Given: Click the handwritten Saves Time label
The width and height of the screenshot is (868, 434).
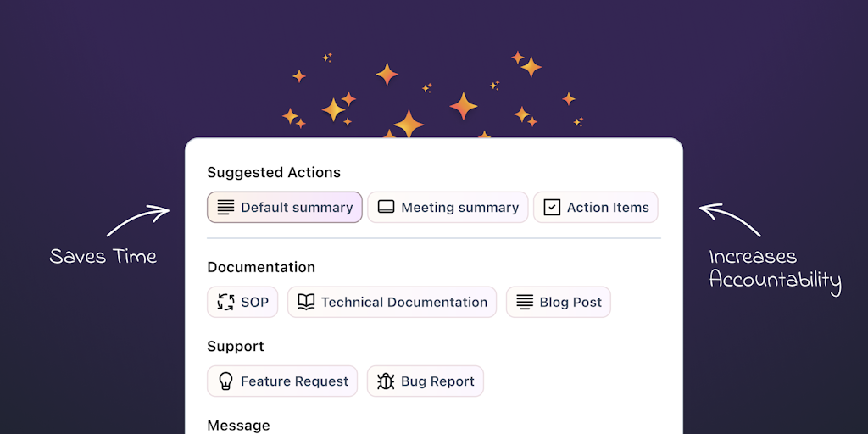Looking at the screenshot, I should [x=103, y=256].
